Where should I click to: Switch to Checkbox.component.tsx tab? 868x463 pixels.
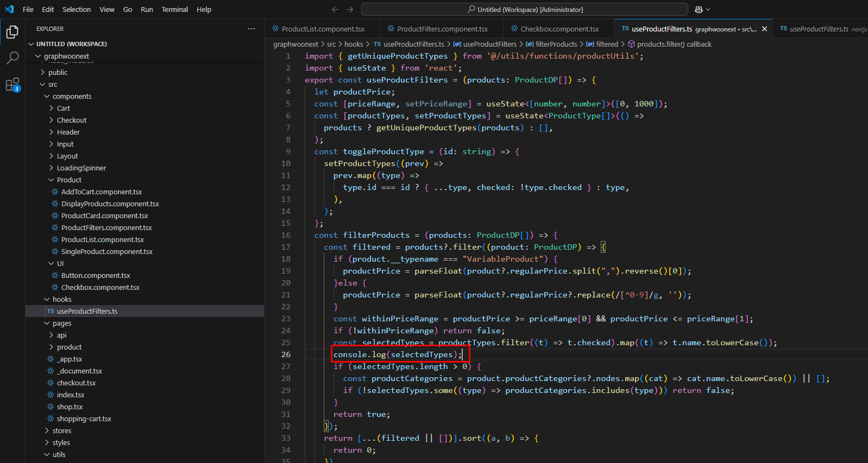pos(559,29)
